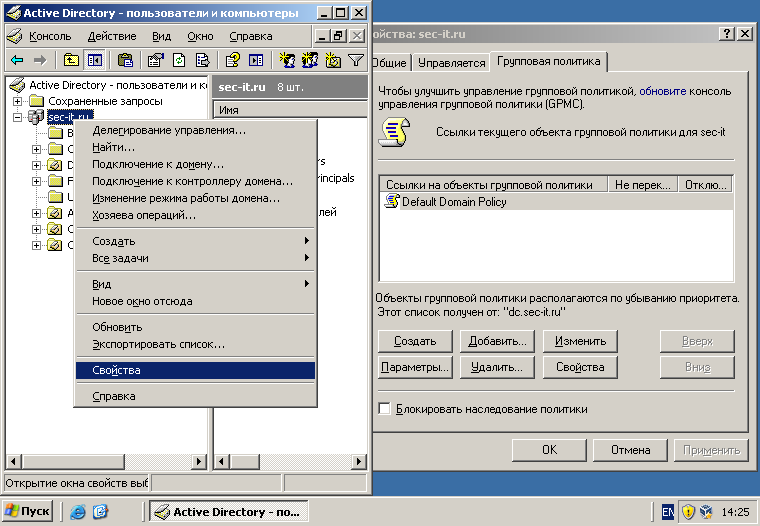
Task: Open Properties via the toolbar icon
Action: point(156,60)
